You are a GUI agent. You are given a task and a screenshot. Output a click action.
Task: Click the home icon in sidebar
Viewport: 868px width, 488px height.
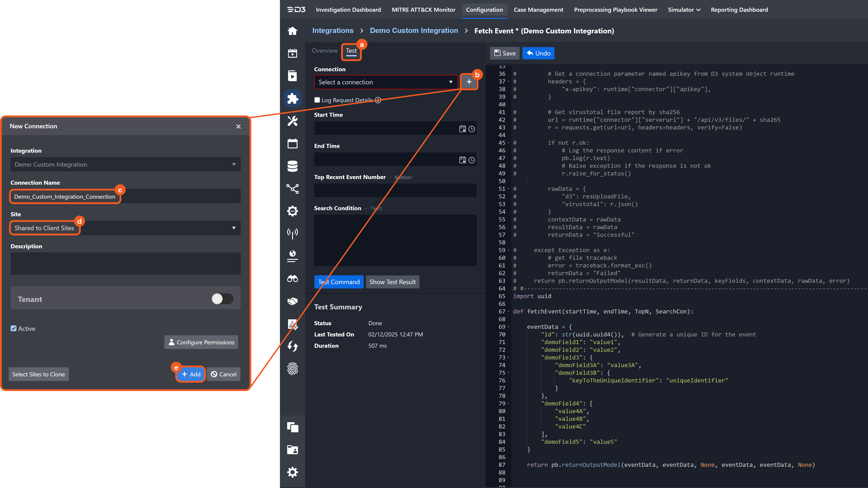tap(292, 31)
